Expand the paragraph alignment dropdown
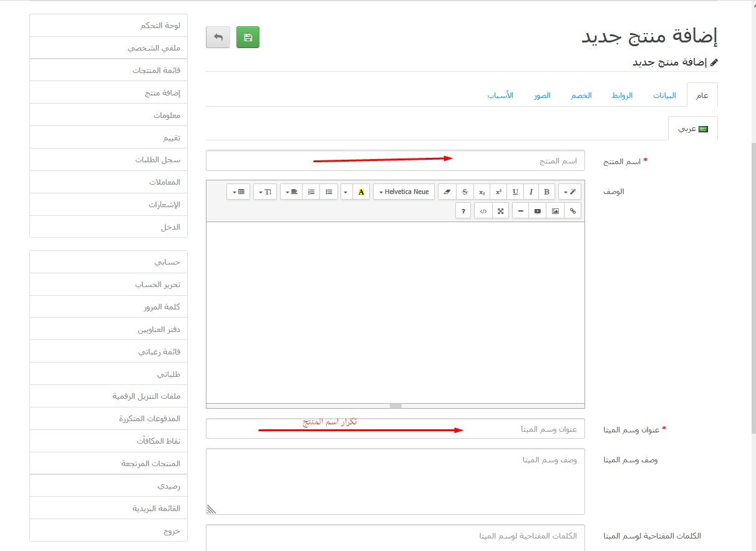 pos(291,192)
